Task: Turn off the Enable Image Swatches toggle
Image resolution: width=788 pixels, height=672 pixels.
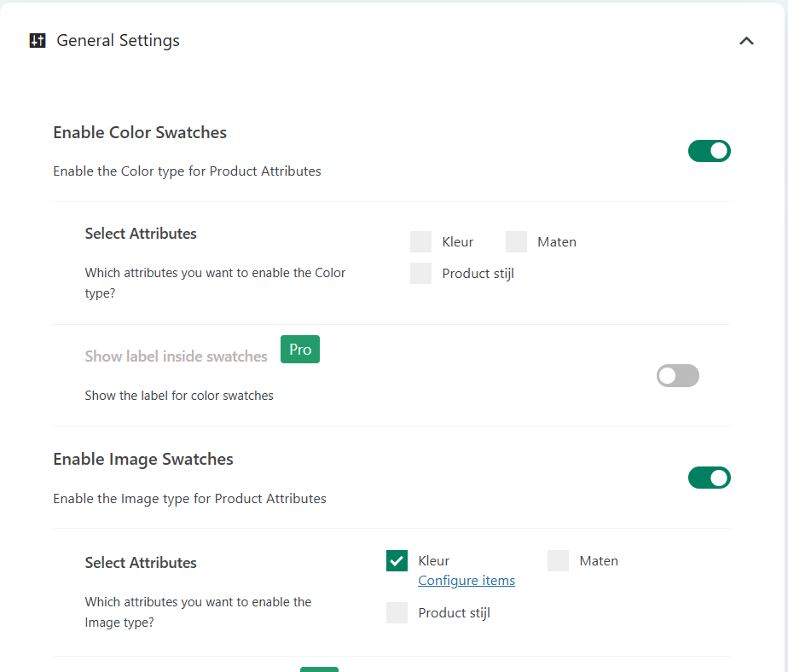Action: tap(709, 478)
